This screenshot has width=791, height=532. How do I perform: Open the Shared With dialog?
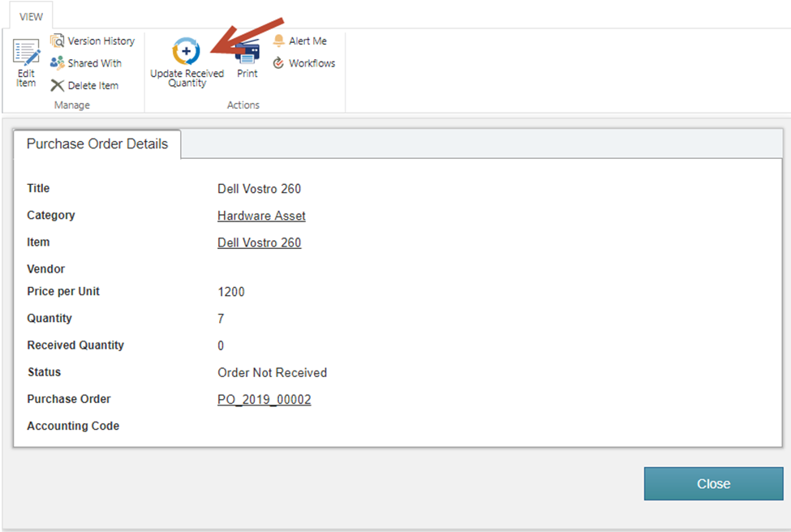(85, 63)
